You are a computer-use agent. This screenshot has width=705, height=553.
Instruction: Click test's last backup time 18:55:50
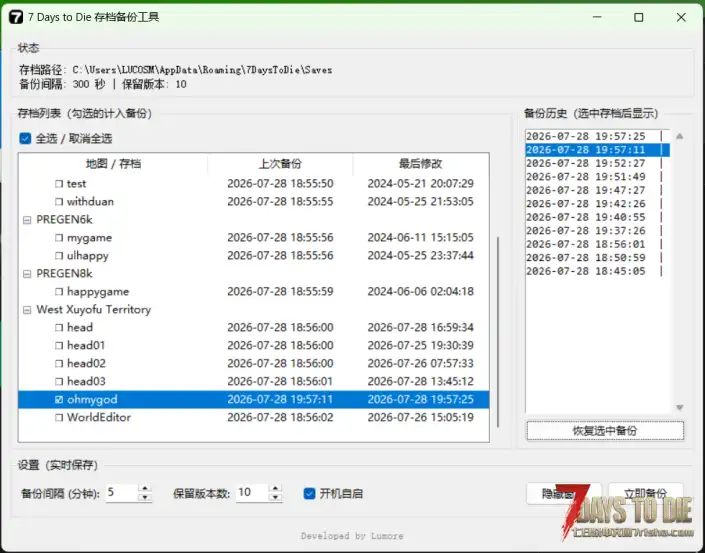tap(280, 184)
